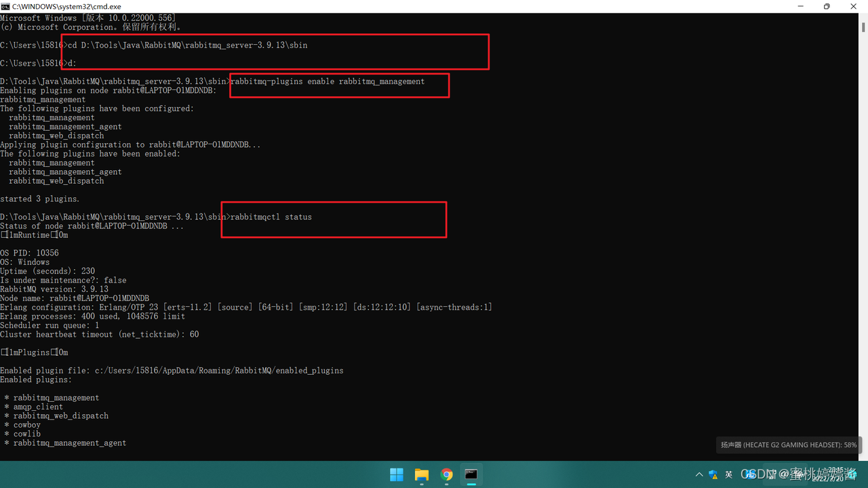Minimize the cmd.exe window
The height and width of the screenshot is (488, 868).
pyautogui.click(x=801, y=6)
